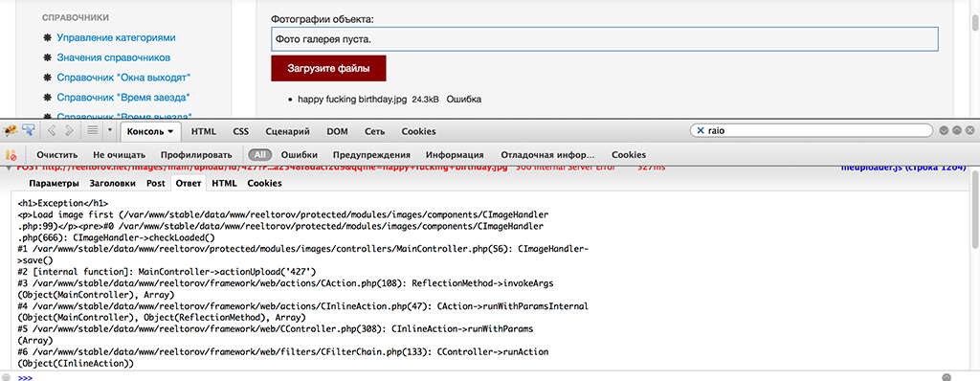
Task: Click the happy fucking birthday.jpg file name
Action: [352, 99]
